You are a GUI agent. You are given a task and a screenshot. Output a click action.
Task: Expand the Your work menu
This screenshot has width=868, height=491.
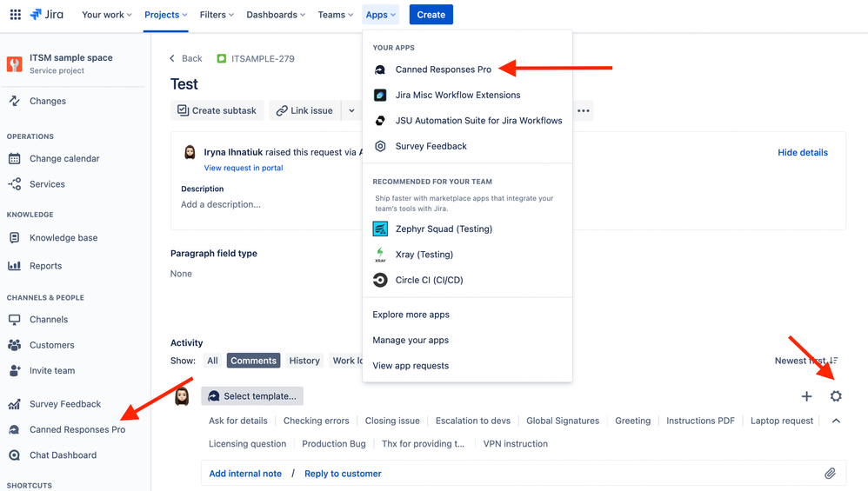tap(107, 15)
